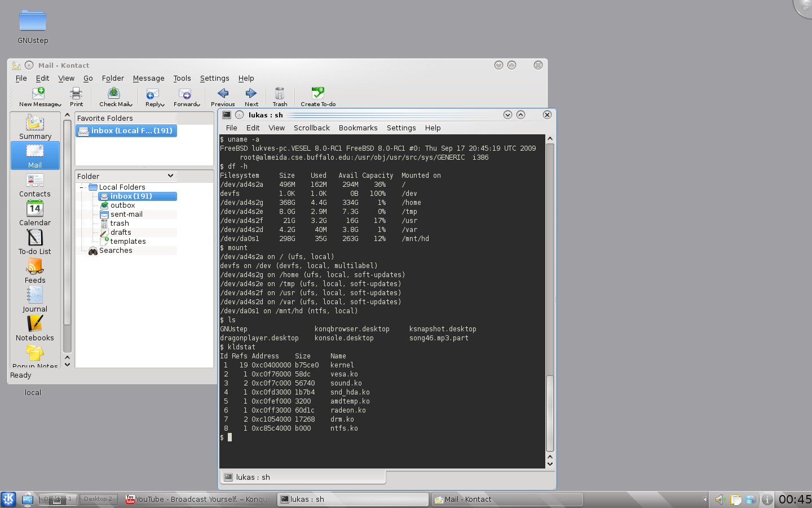
Task: Open Forward dropdown arrow
Action: pos(198,104)
